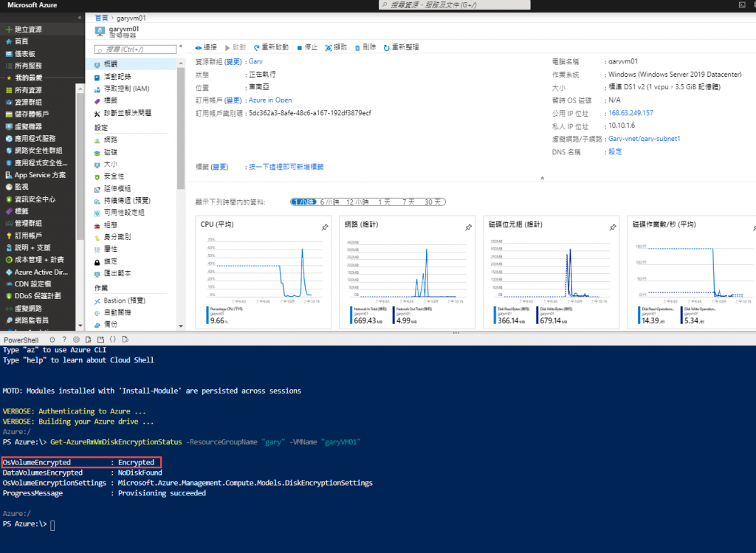Pin the 磁碟位元組 (總計) chart
Screen dimensions: 756x553
(x=613, y=227)
